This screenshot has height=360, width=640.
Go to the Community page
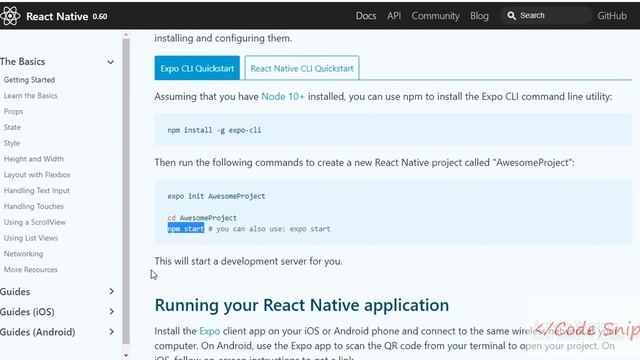(x=435, y=16)
